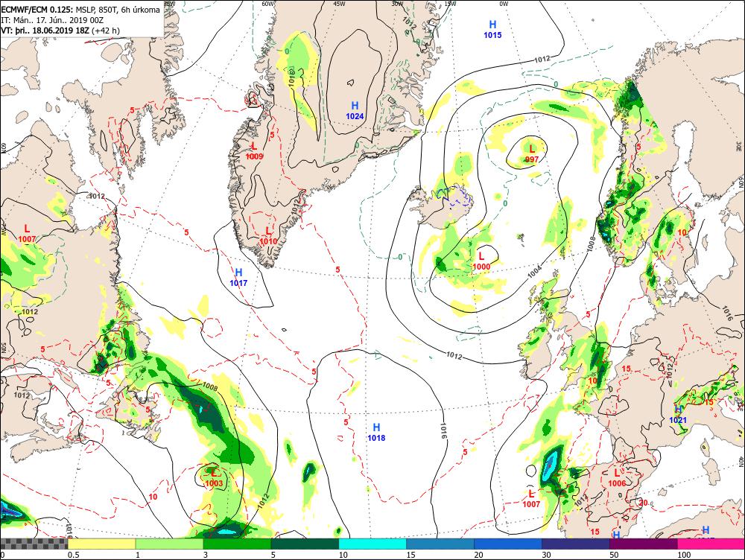Select the purple 50–100 legend swatch
The width and height of the screenshot is (745, 560).
pos(644,544)
